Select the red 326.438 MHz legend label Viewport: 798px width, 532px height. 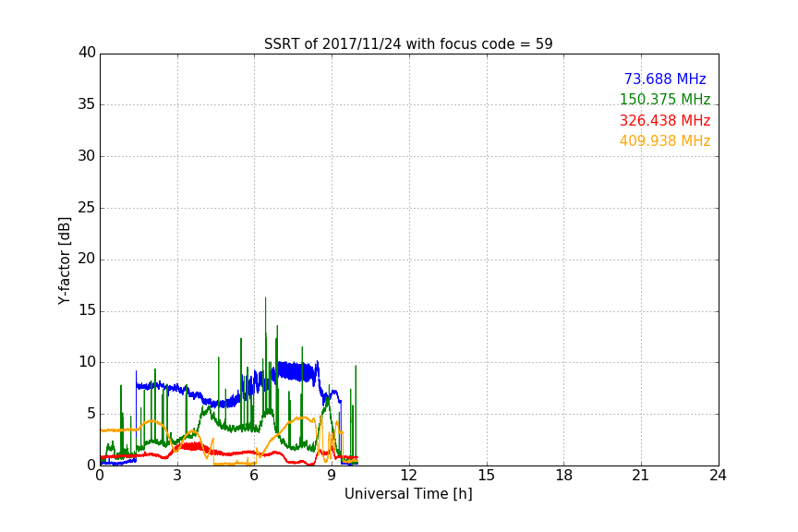(665, 121)
